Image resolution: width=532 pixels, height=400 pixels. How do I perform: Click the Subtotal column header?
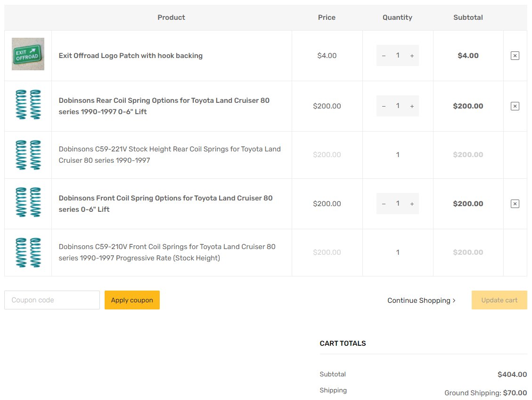468,17
